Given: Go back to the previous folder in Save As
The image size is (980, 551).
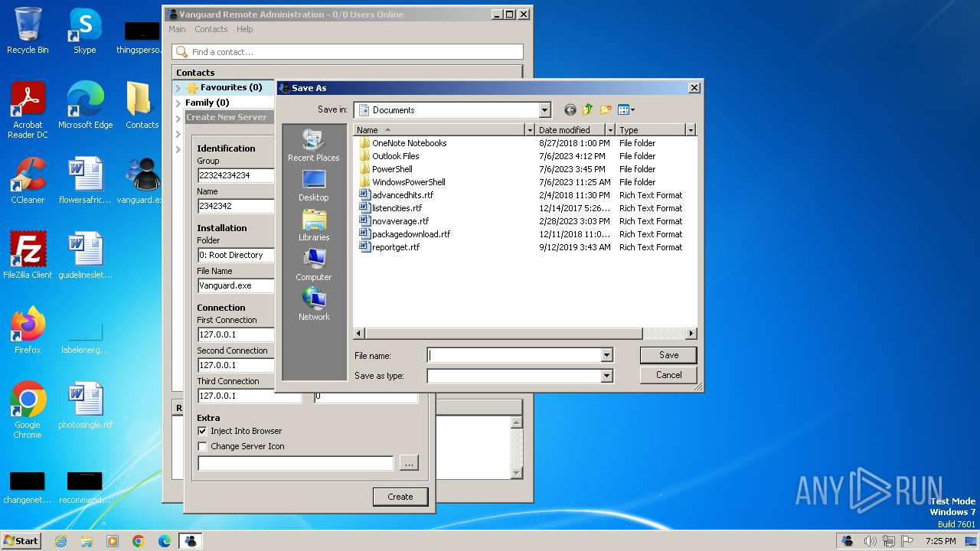Looking at the screenshot, I should pyautogui.click(x=570, y=110).
